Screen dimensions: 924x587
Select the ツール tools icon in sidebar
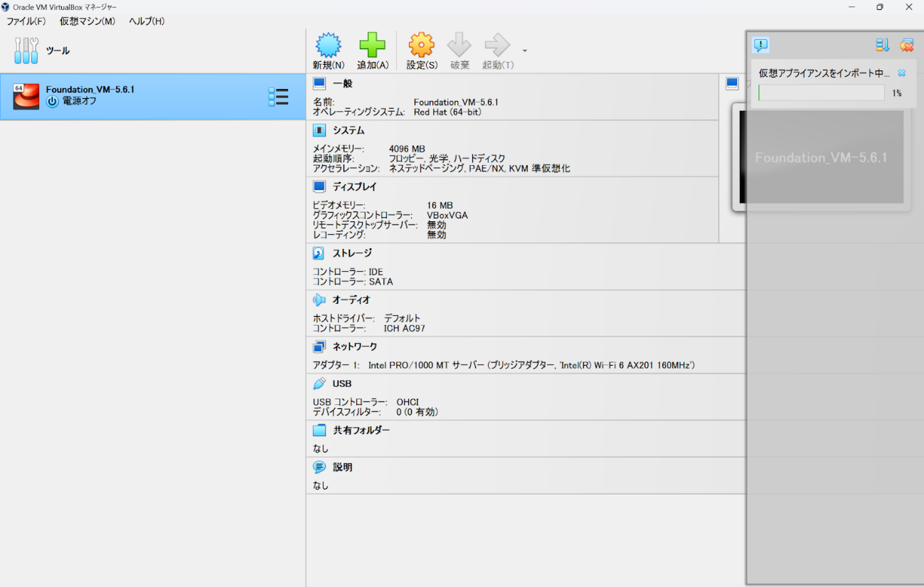coord(26,51)
